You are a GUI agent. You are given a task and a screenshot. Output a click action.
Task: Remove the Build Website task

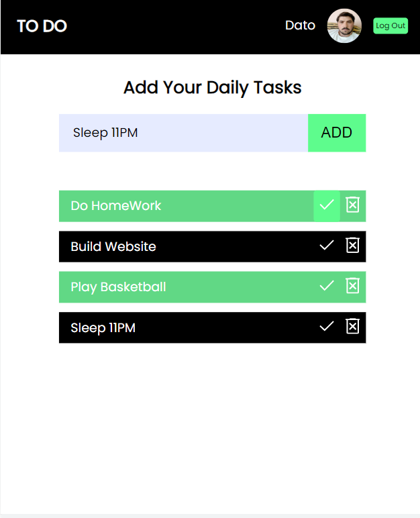[x=353, y=245]
